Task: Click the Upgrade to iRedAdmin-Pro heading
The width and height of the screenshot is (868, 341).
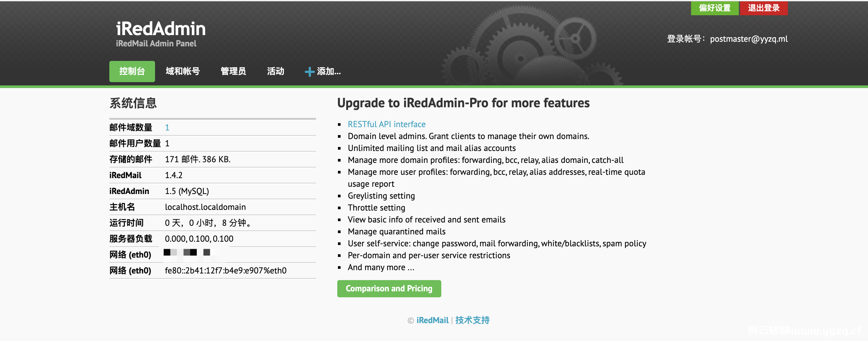Action: tap(463, 103)
